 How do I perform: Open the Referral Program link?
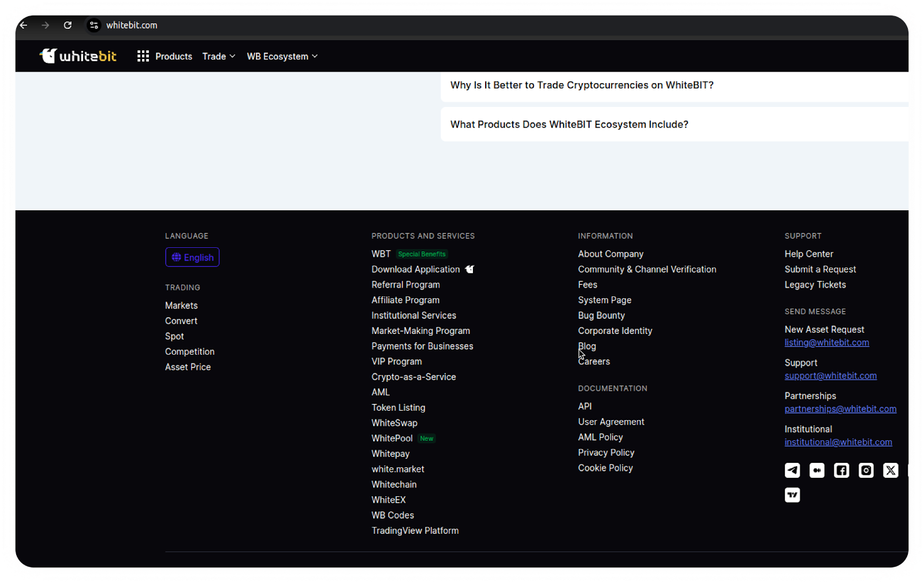(x=406, y=285)
